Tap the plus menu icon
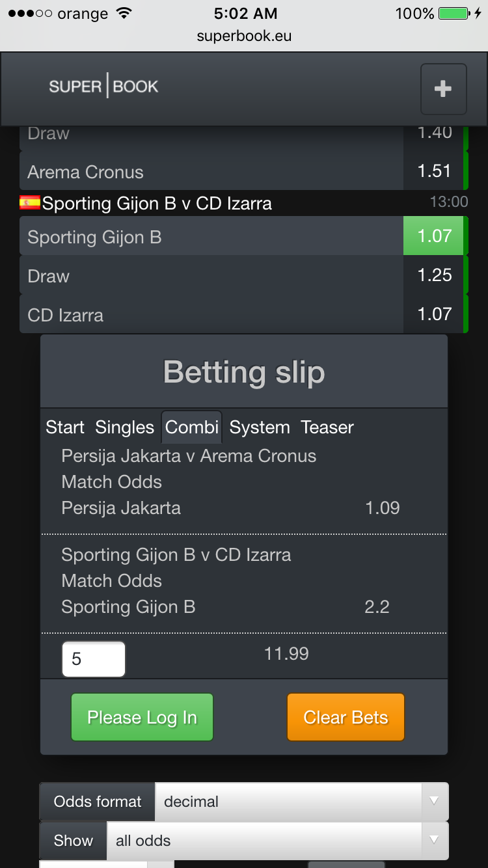 coord(443,89)
